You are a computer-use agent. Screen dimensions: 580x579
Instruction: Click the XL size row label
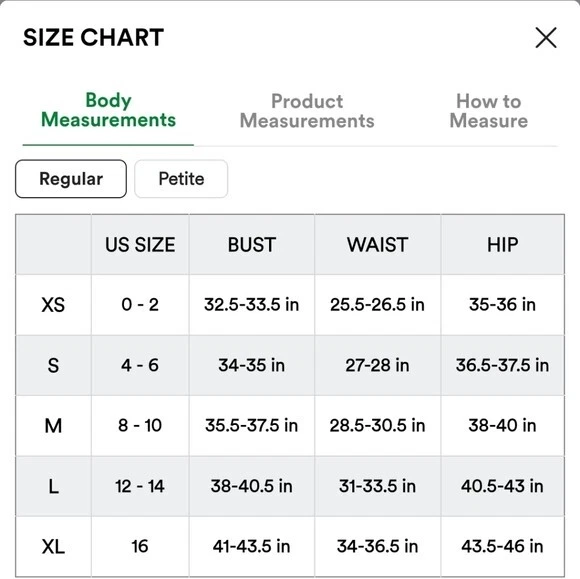[x=53, y=547]
